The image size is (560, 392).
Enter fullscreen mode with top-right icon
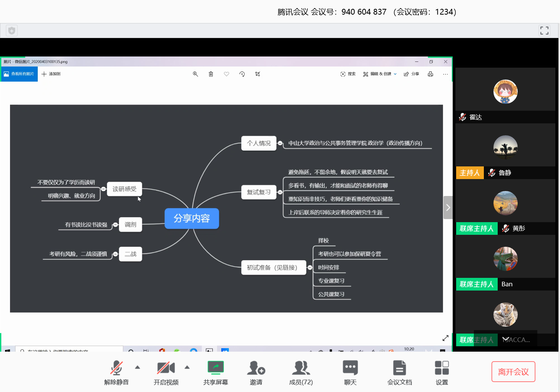pyautogui.click(x=544, y=30)
